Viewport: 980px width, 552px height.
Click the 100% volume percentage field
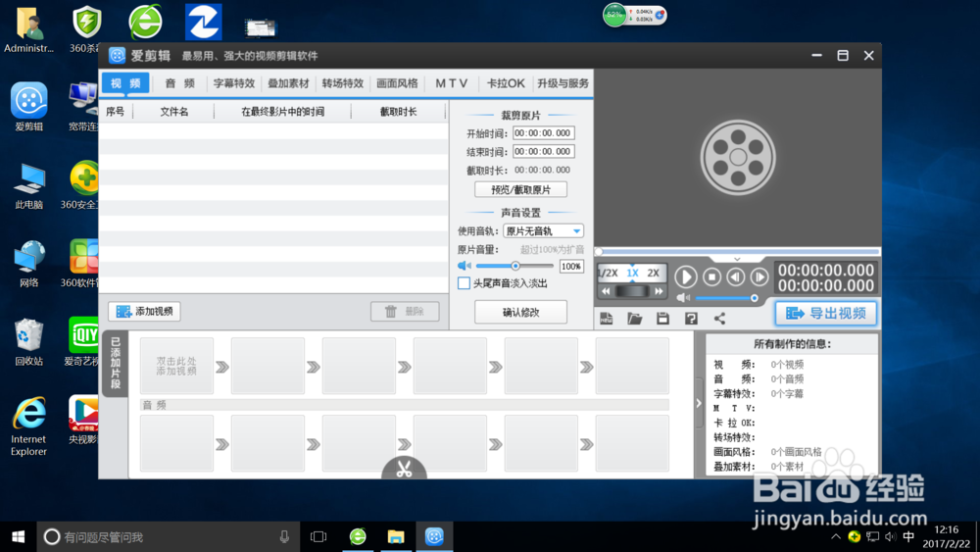click(x=571, y=267)
